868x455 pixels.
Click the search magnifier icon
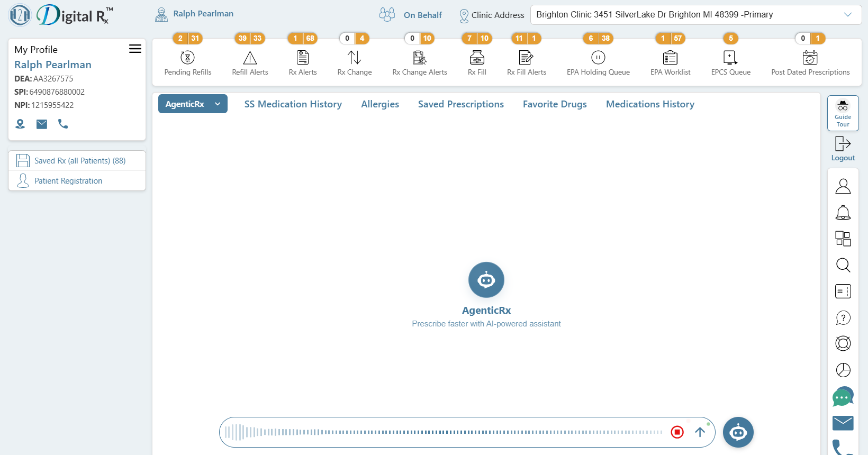pos(843,265)
